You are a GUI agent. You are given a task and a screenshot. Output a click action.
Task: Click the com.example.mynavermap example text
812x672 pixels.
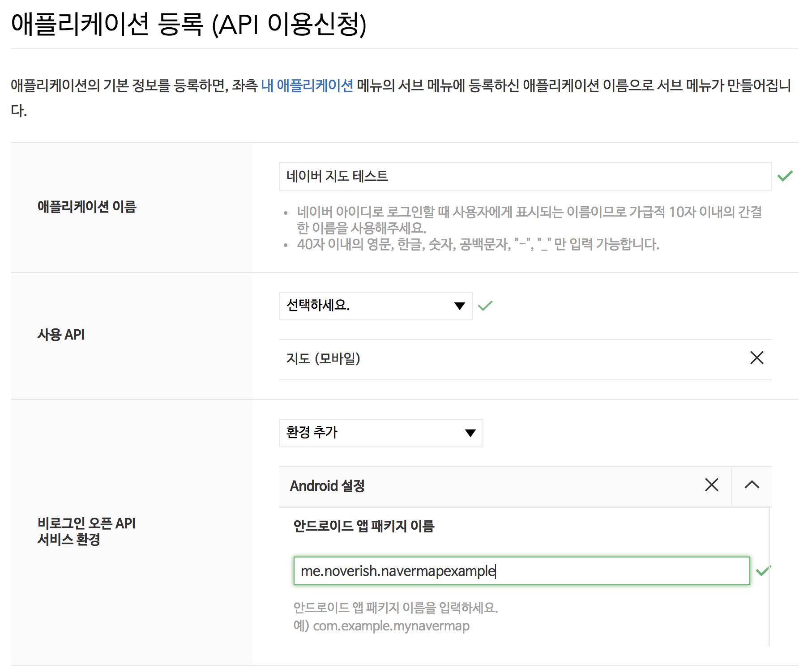click(391, 626)
